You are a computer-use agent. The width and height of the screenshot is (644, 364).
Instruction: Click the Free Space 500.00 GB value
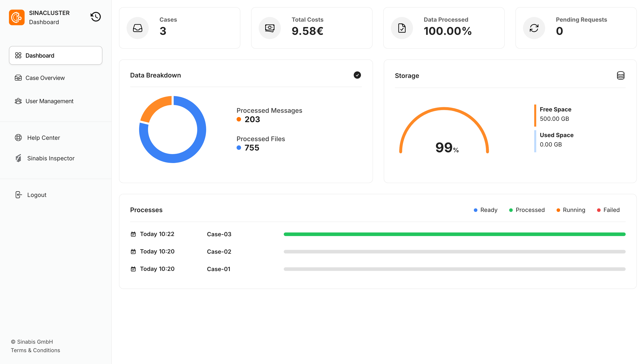(554, 119)
